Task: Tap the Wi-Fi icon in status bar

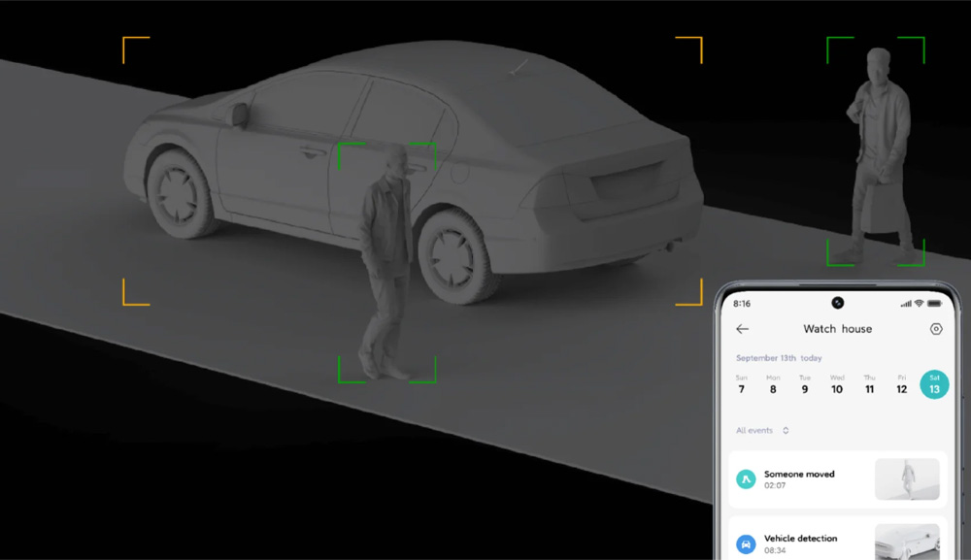Action: click(919, 304)
